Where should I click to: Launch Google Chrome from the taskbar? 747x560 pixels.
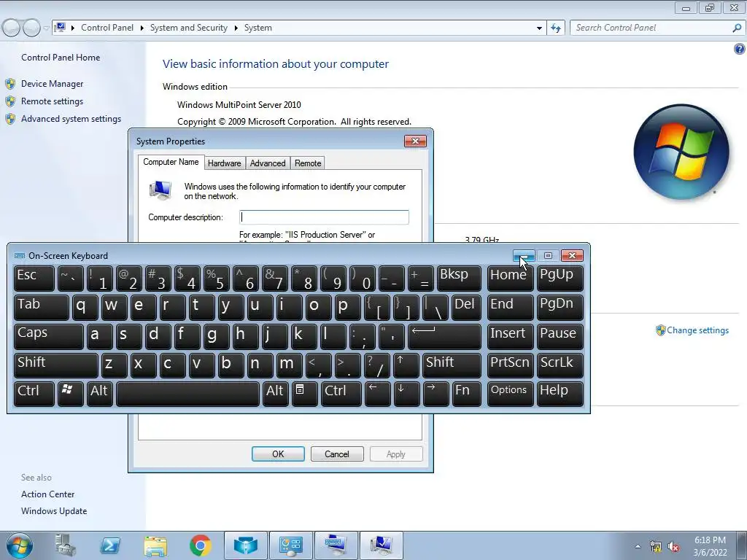point(201,545)
